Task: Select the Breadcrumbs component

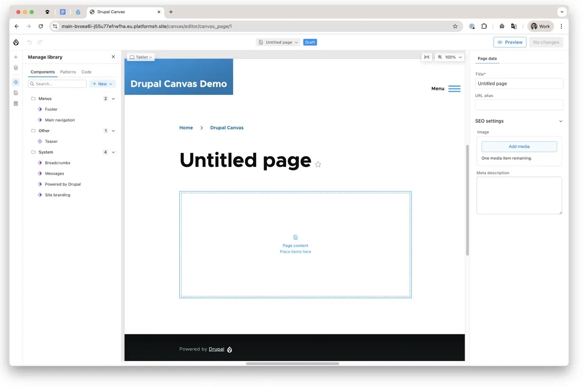Action: click(57, 163)
